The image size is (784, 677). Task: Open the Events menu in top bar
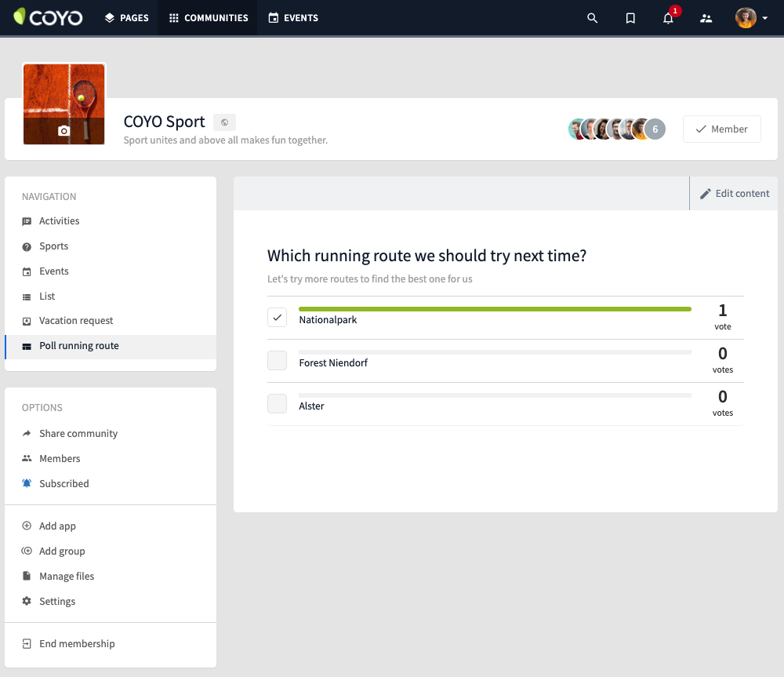coord(293,17)
